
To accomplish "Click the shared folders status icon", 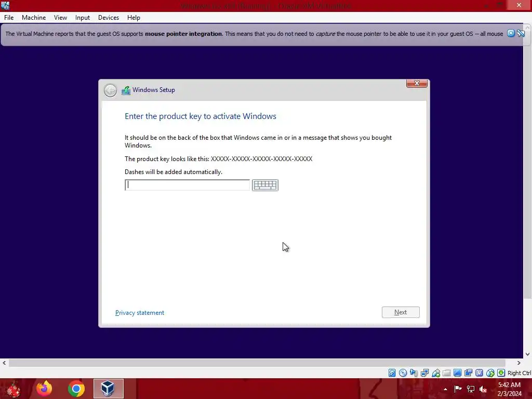I will coord(446,373).
